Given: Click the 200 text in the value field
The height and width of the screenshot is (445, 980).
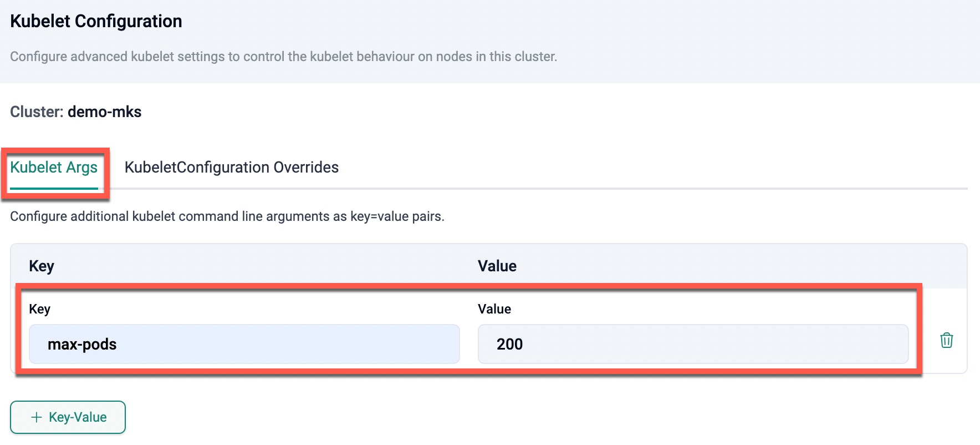Looking at the screenshot, I should [509, 345].
